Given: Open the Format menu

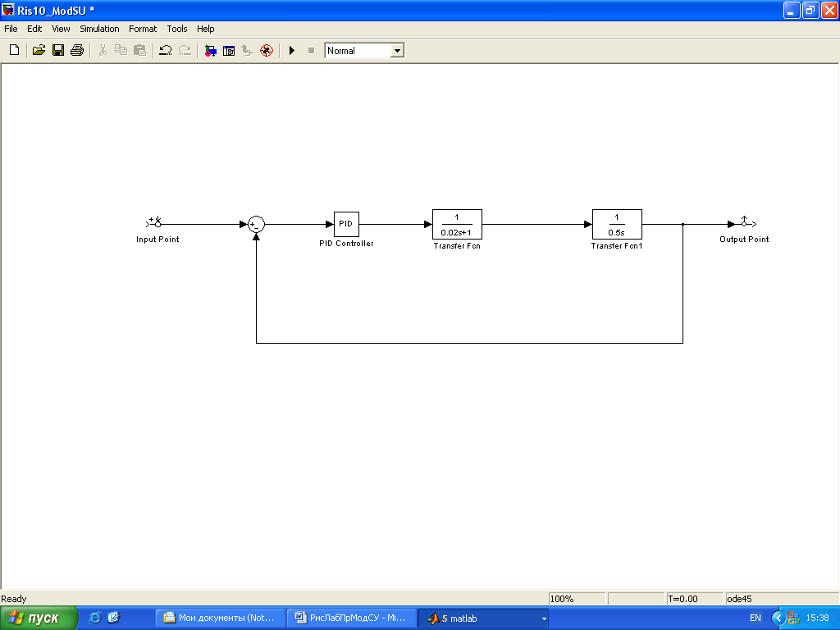Looking at the screenshot, I should click(143, 29).
